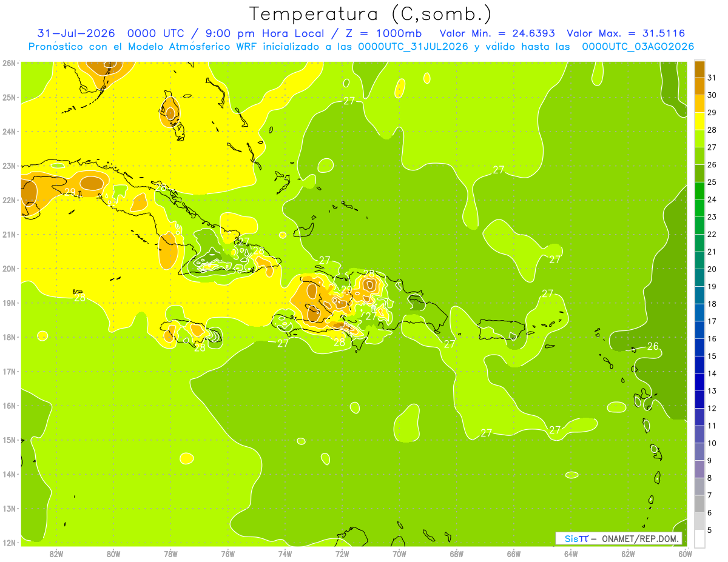The image size is (728, 562).
Task: Click the legend value "24" on the color bar
Action: click(x=712, y=199)
